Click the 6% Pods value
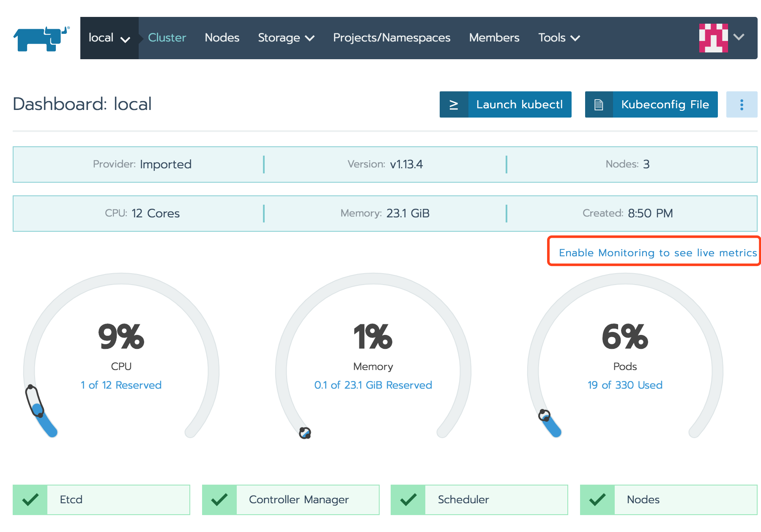This screenshot has height=532, width=761. pyautogui.click(x=625, y=337)
